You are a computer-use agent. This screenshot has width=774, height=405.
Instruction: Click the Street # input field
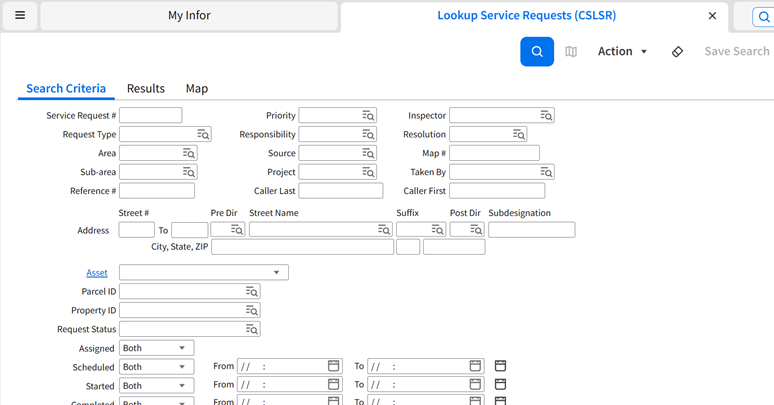pos(137,230)
